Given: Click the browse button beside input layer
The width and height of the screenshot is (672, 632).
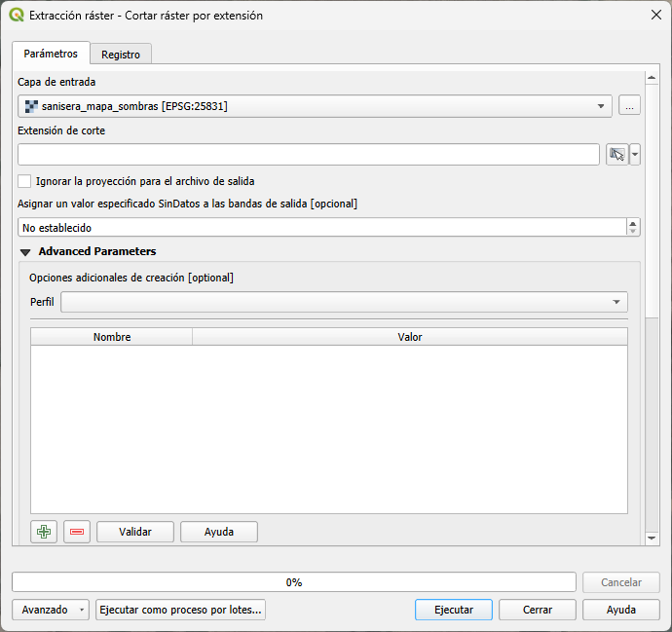Looking at the screenshot, I should tap(629, 106).
